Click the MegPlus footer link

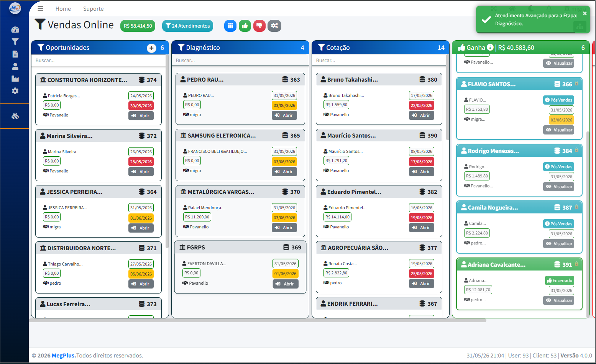coord(63,356)
